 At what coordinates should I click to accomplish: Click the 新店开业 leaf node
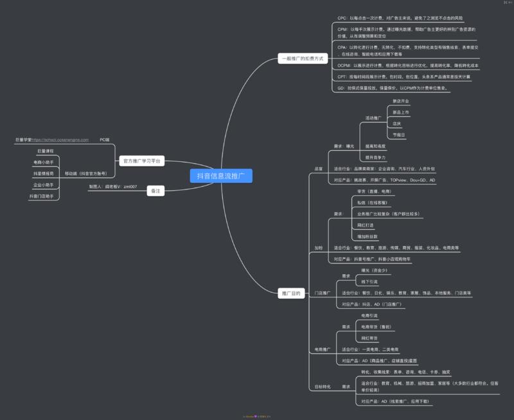401,101
